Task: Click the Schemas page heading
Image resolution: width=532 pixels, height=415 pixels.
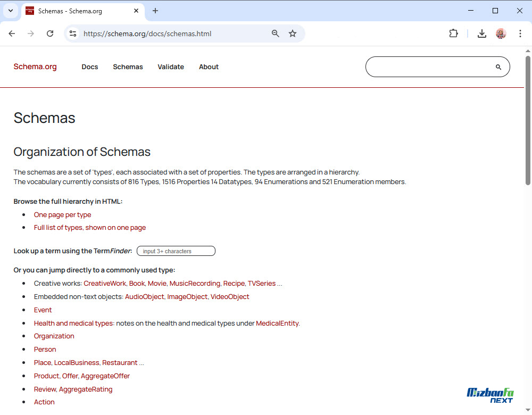Action: (45, 118)
